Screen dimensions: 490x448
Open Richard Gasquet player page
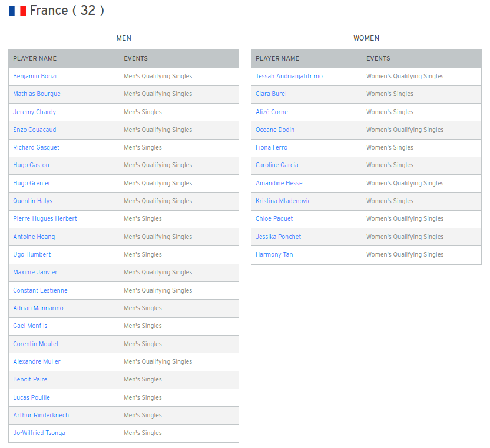coord(36,147)
